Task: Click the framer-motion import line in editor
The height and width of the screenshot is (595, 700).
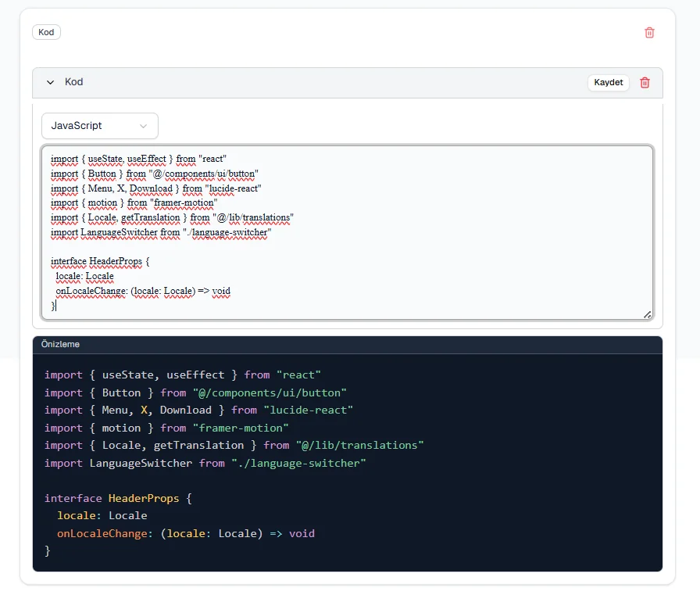Action: 134,203
